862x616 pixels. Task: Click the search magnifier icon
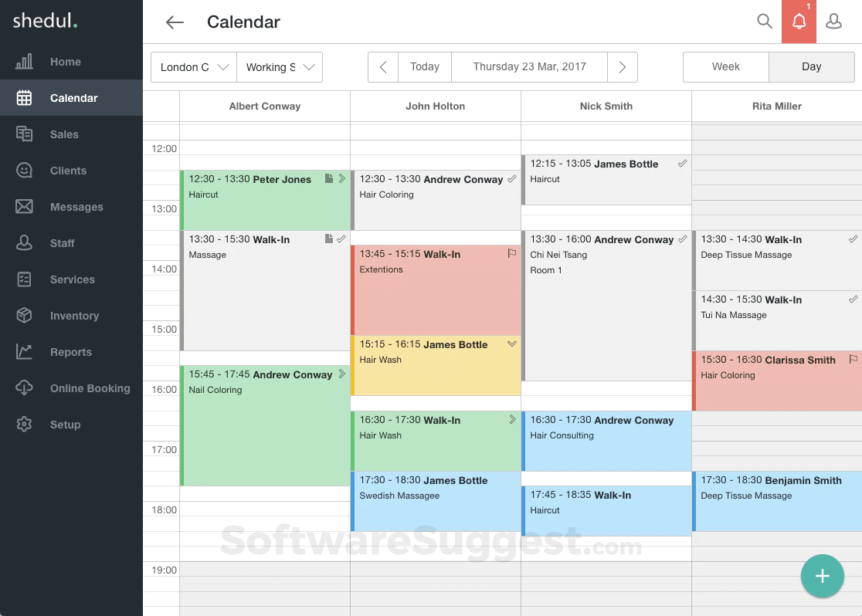point(765,22)
